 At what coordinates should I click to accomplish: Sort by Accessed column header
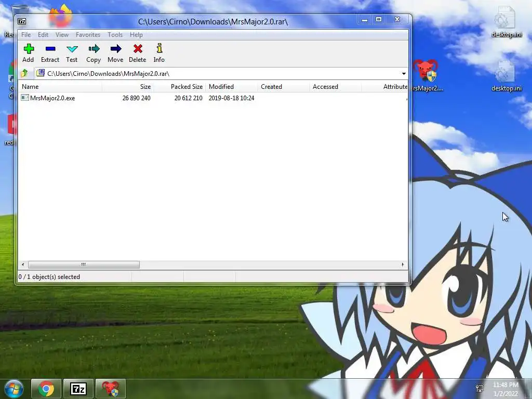335,87
